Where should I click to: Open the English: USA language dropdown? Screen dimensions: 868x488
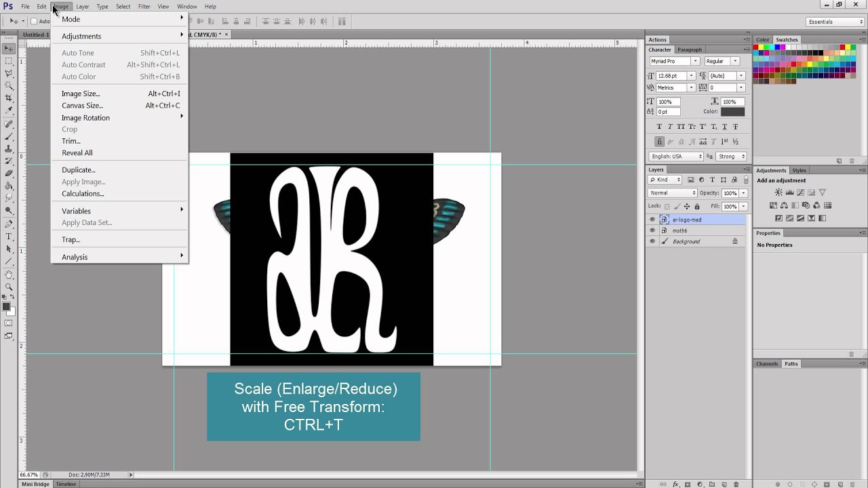[x=675, y=157]
